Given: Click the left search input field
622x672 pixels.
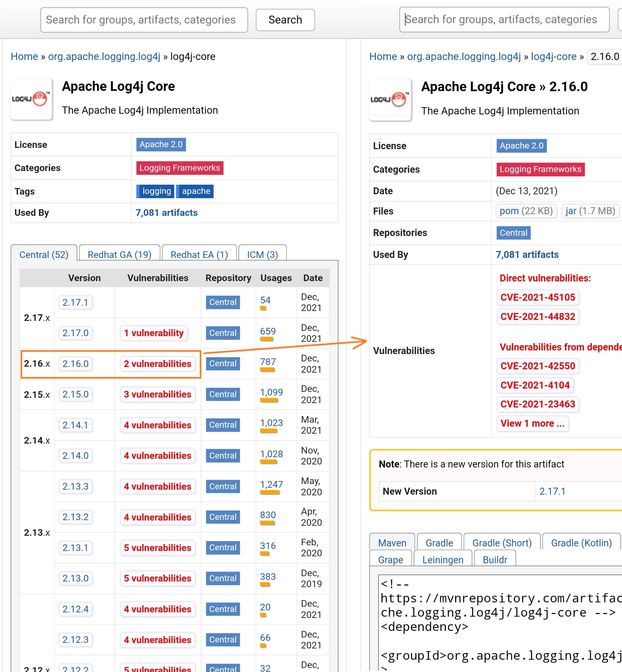Looking at the screenshot, I should tap(144, 20).
